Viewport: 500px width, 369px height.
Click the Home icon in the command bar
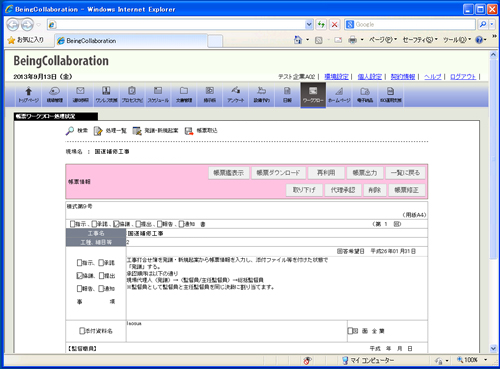[298, 40]
